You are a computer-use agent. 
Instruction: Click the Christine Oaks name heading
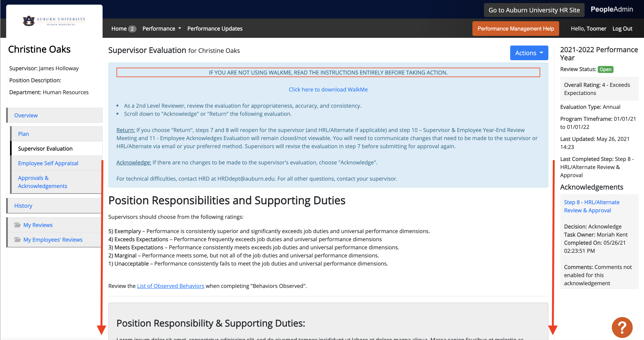tap(39, 50)
